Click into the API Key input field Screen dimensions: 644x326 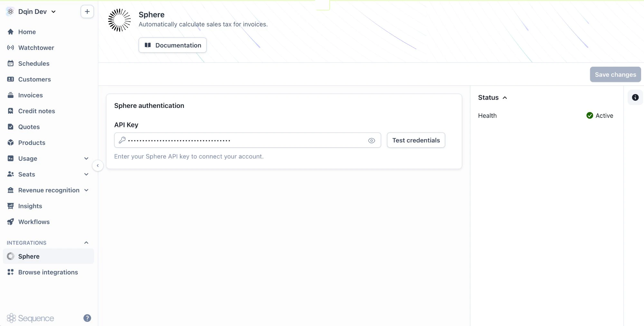247,140
